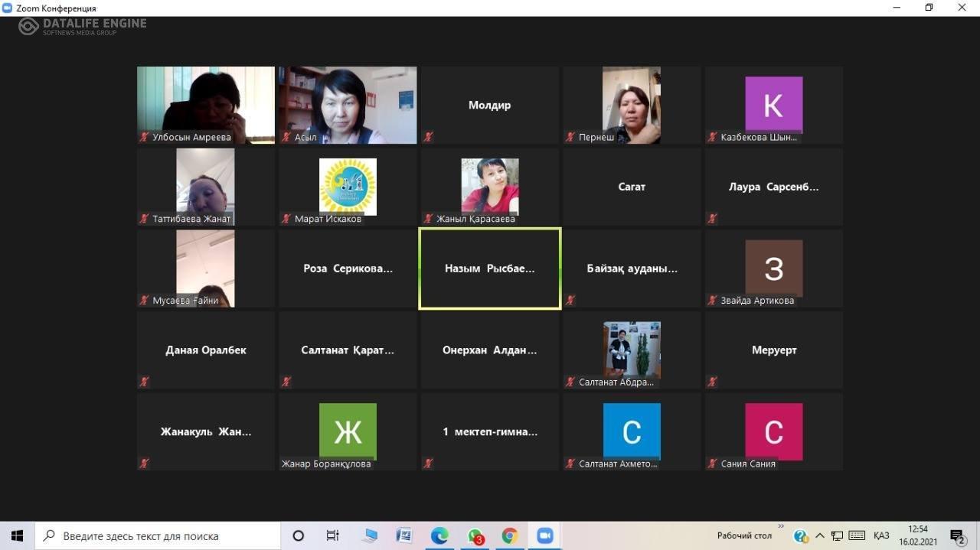The image size is (980, 550).
Task: Open the notification center icon
Action: click(957, 536)
